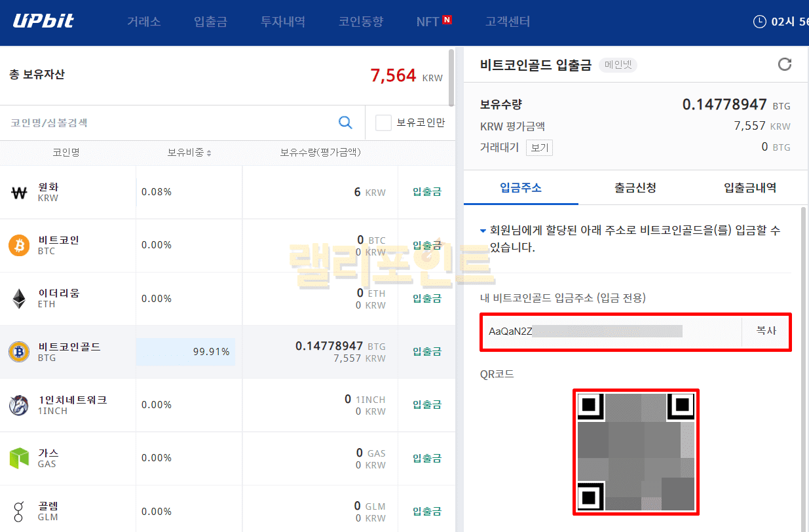Select the Ethereum diamond icon
The image size is (809, 532).
(19, 299)
